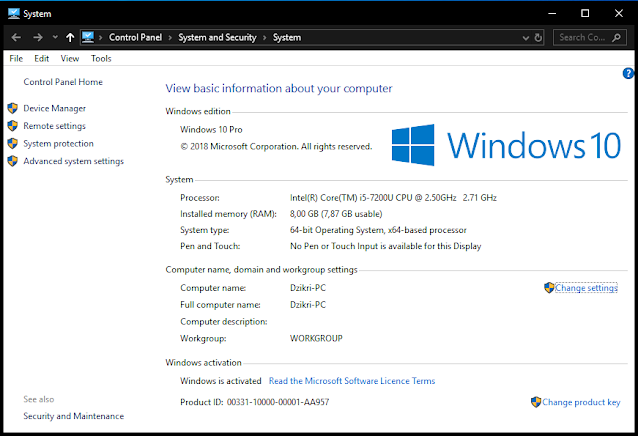638x436 pixels.
Task: Go forward with the Forward arrow
Action: click(x=38, y=37)
